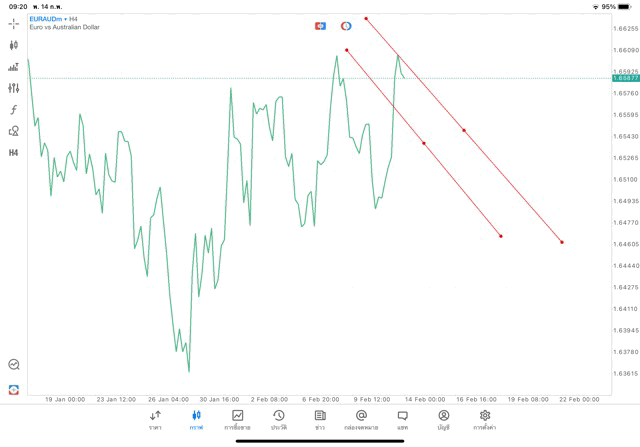The height and width of the screenshot is (447, 640).
Task: Tap the red-blue trade panel icon
Action: (320, 25)
